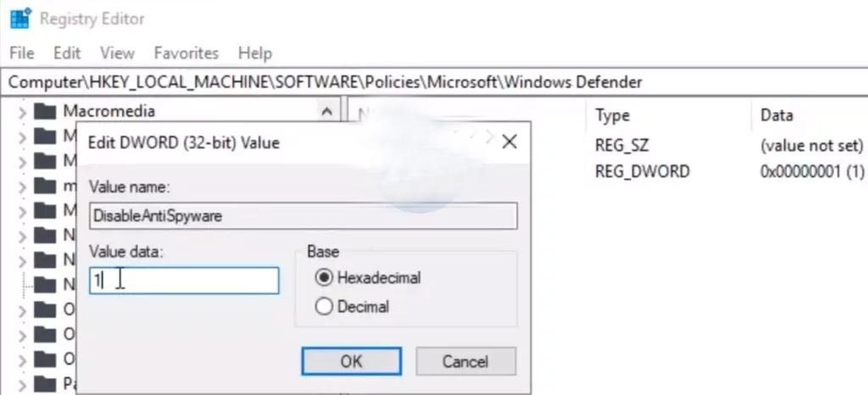The height and width of the screenshot is (395, 868).
Task: Select the REG_SZ type cell
Action: 621,146
